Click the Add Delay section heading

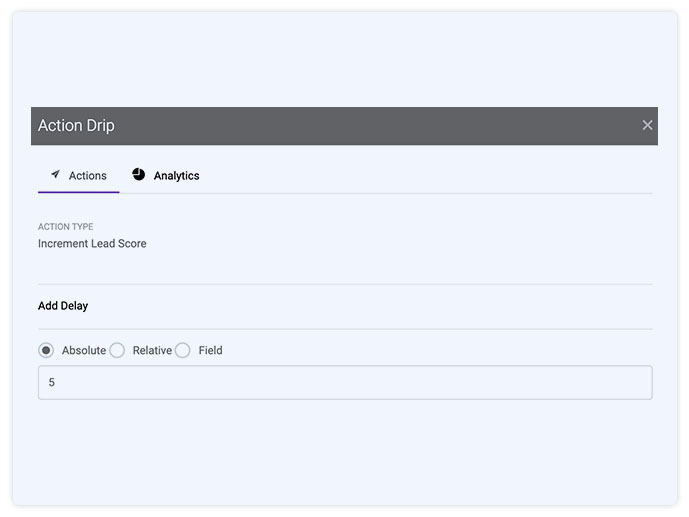63,306
